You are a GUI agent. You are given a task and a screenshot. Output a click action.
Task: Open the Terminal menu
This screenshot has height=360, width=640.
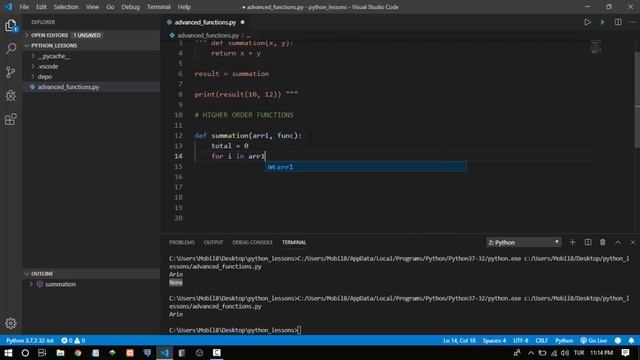coord(159,7)
